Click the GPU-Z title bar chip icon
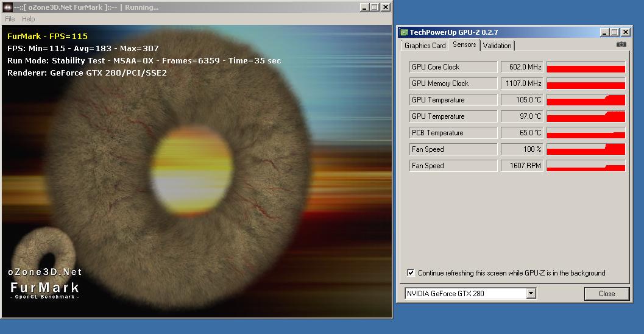Viewport: 644px width, 334px height. (404, 32)
